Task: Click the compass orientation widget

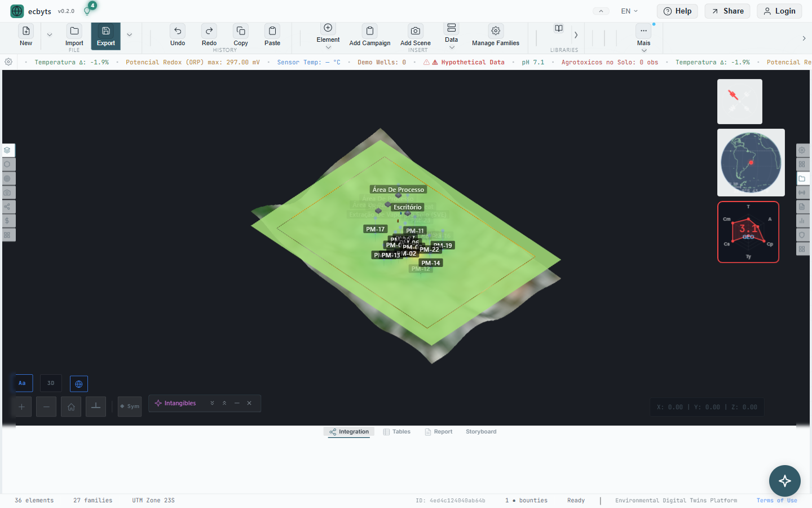Action: 740,102
